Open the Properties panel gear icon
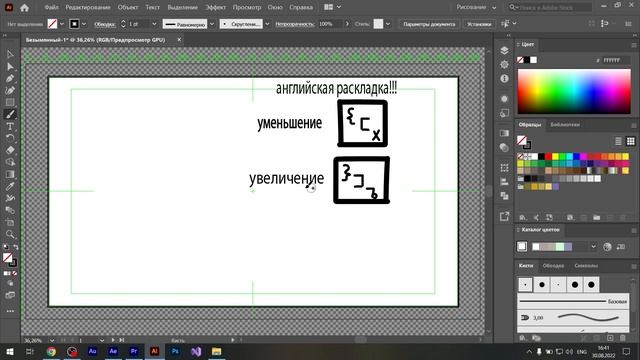The height and width of the screenshot is (360, 640). click(504, 64)
